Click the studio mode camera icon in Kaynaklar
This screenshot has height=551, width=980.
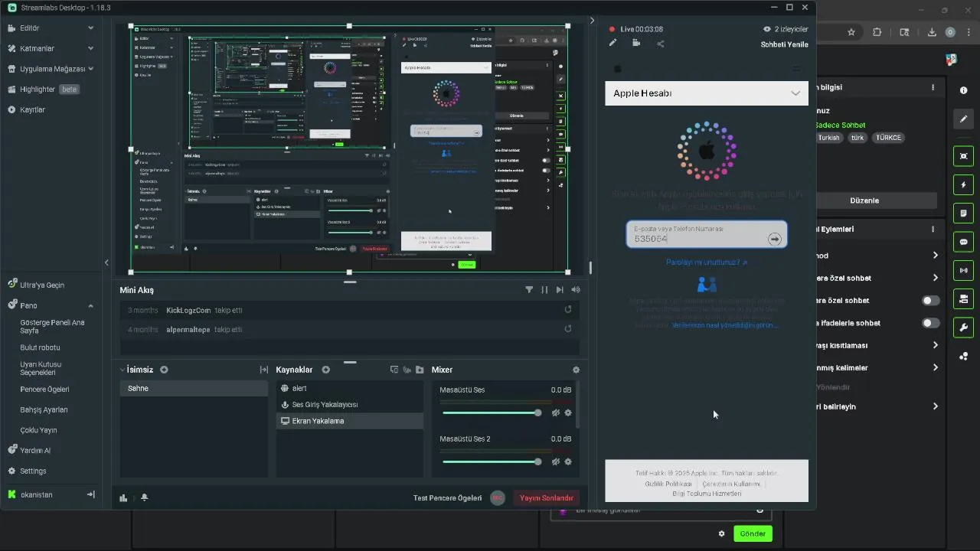click(x=407, y=370)
